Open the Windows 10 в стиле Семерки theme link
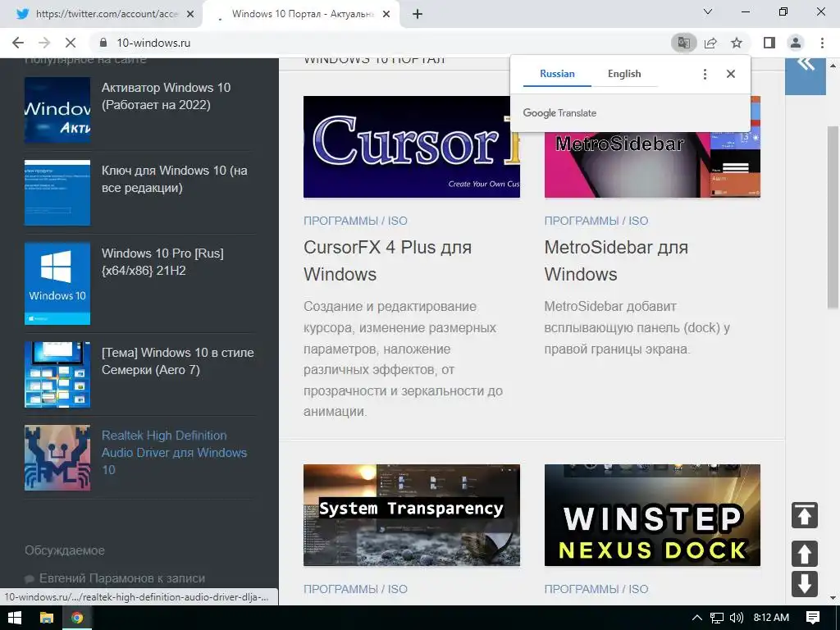Image resolution: width=840 pixels, height=630 pixels. pos(178,361)
